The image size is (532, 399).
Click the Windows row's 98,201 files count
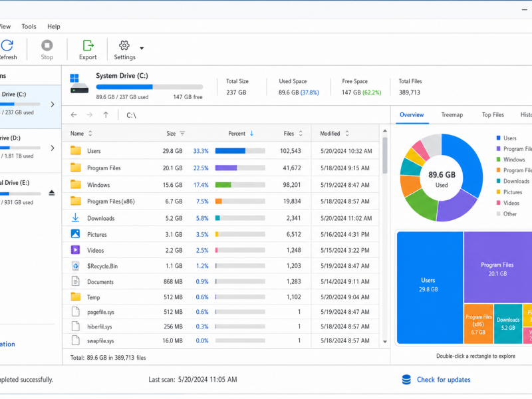coord(292,185)
